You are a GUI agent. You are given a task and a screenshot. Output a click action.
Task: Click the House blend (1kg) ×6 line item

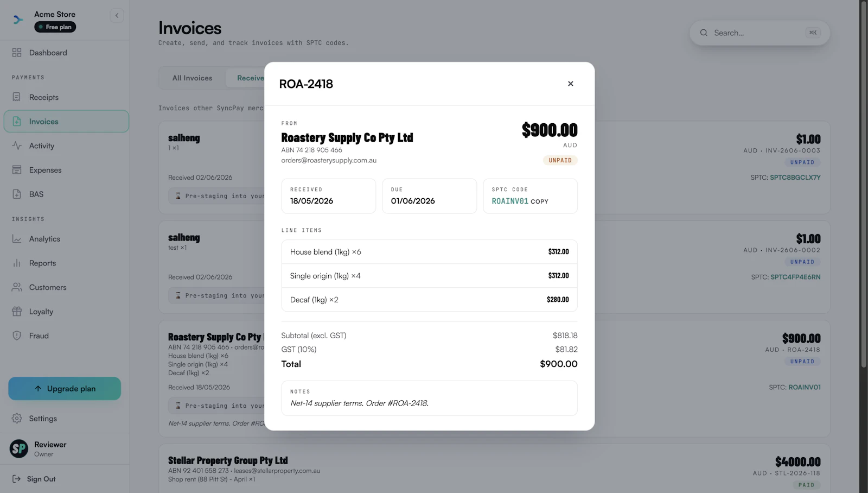point(429,252)
